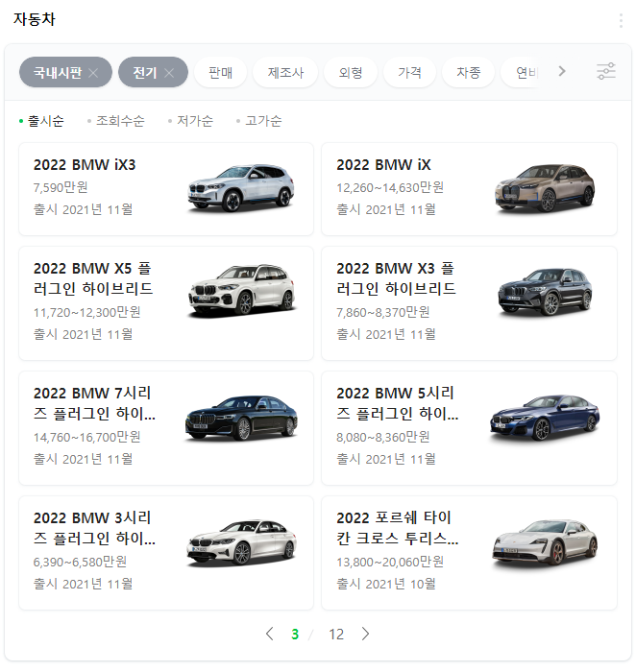This screenshot has width=636, height=672.
Task: Click the dark gray BMW X3 image
Action: click(x=545, y=292)
